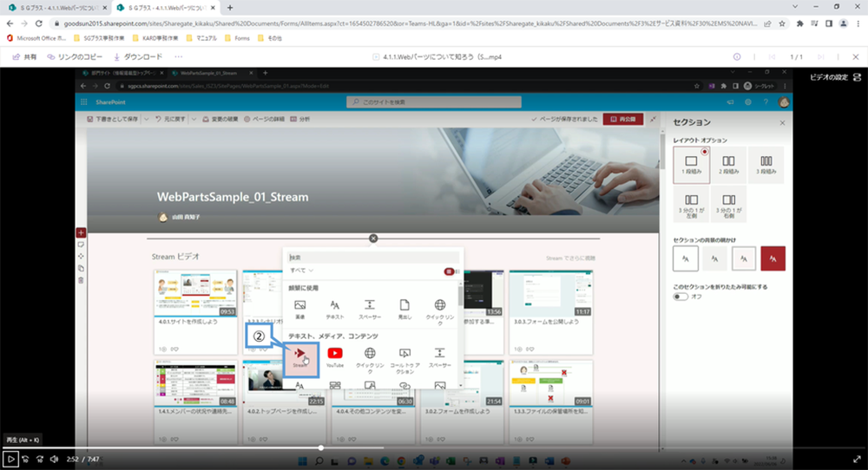
Task: Select the テキスト text web part
Action: pos(335,309)
